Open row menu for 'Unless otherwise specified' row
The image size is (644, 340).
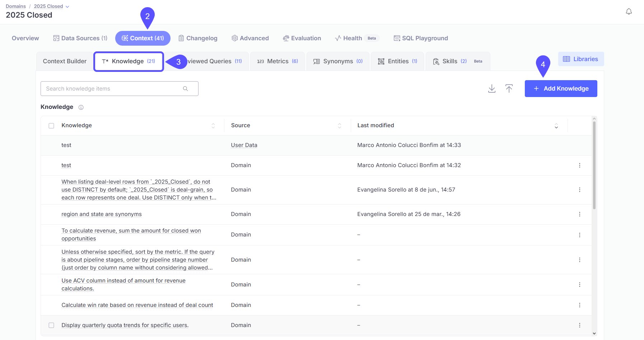click(x=579, y=260)
